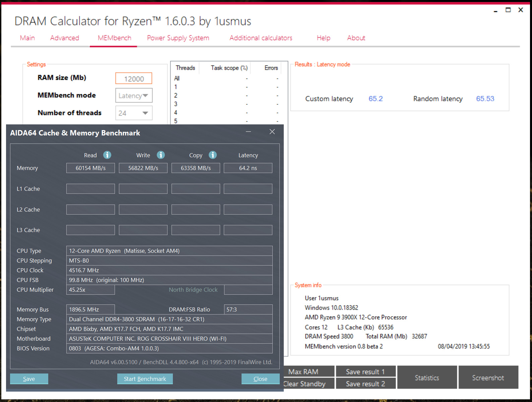Close the DRAM Calculator window
The height and width of the screenshot is (402, 532).
521,10
